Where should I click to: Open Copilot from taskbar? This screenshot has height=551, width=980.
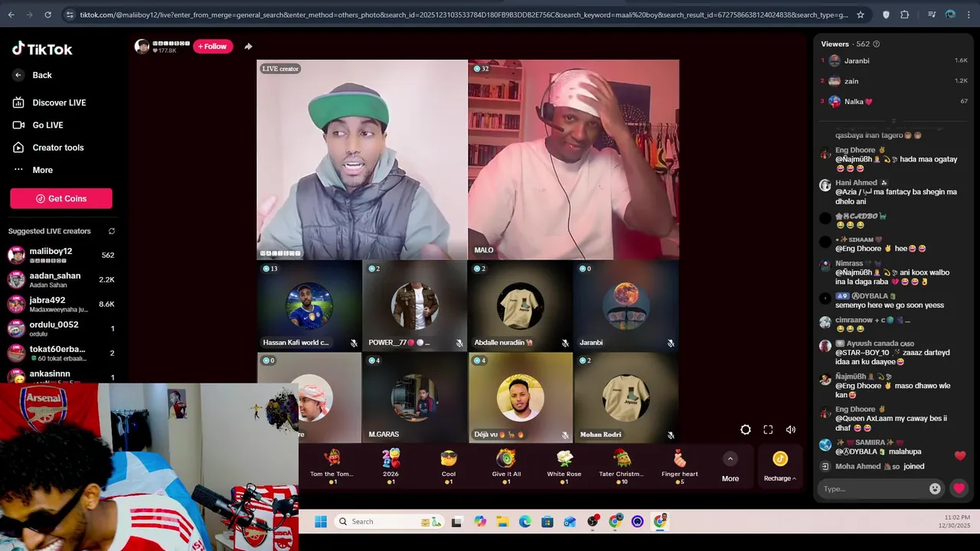pos(480,522)
